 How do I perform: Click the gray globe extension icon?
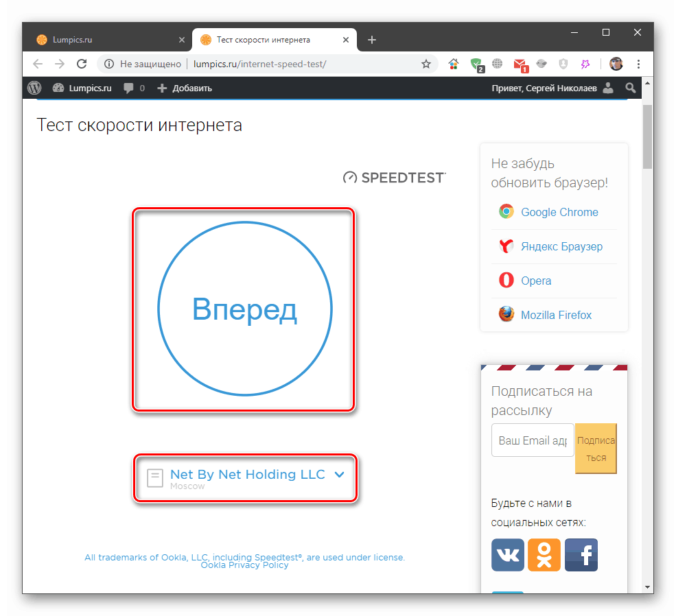497,64
